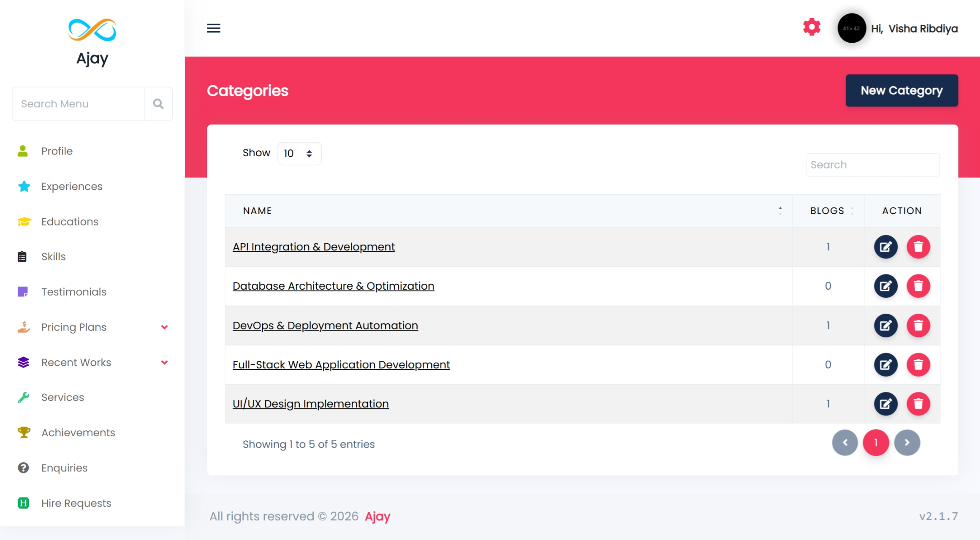Go to the next pagination page

click(907, 442)
